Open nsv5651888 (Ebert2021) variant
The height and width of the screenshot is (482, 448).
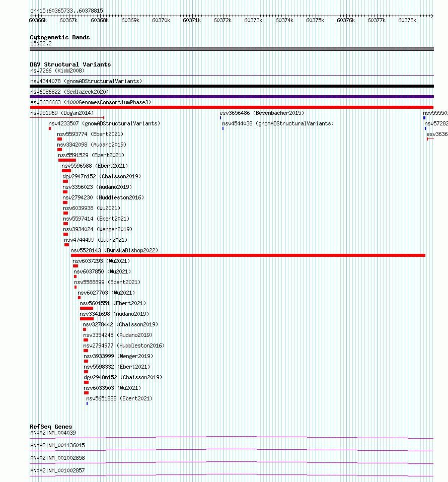[119, 398]
